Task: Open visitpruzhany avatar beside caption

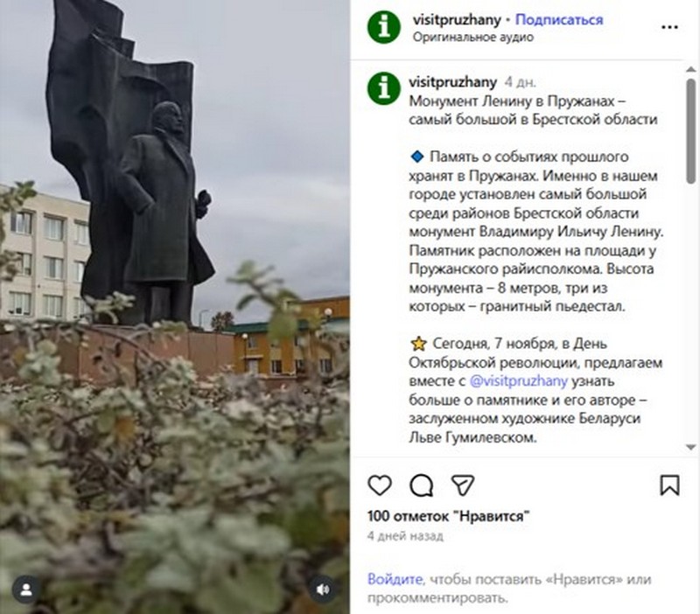Action: tap(384, 88)
